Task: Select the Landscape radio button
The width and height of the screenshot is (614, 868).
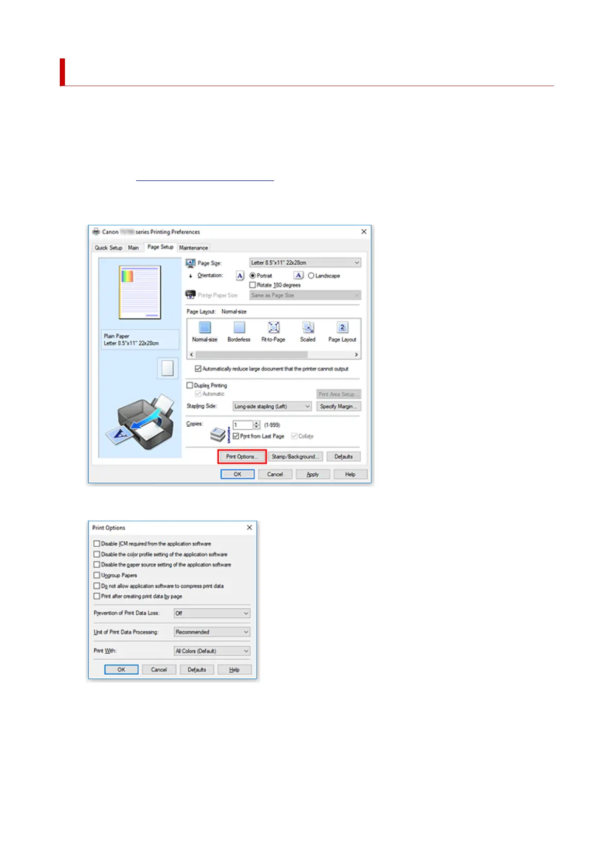Action: (311, 276)
